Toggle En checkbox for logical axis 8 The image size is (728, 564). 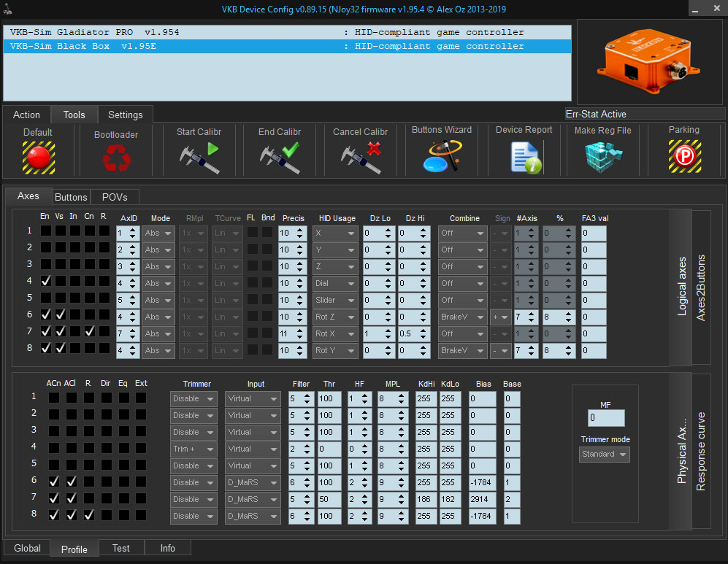[45, 348]
